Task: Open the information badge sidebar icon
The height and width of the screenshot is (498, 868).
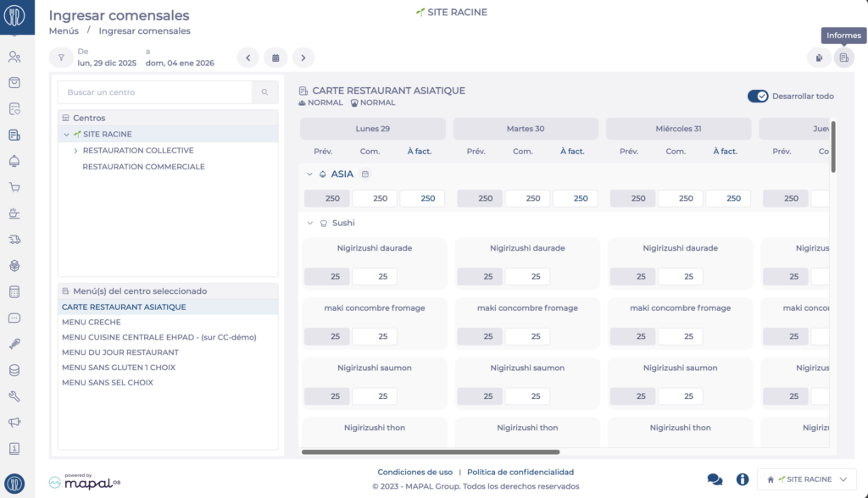Action: coord(14,448)
